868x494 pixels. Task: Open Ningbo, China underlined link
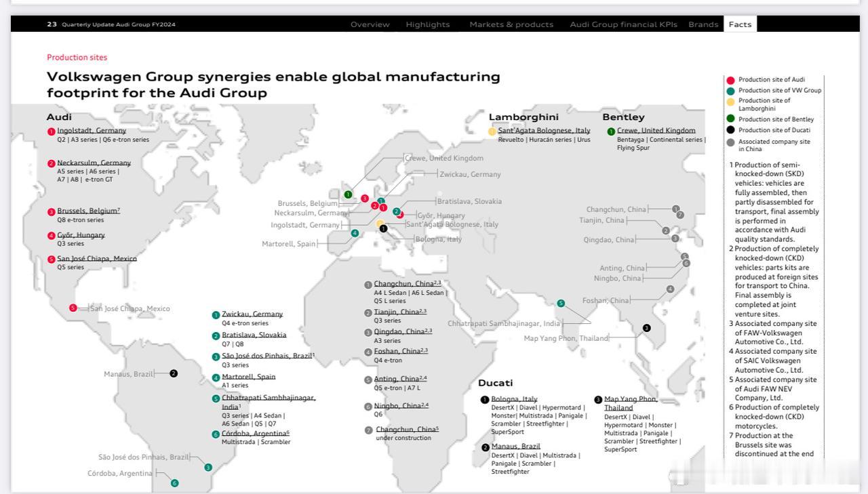[x=401, y=406]
